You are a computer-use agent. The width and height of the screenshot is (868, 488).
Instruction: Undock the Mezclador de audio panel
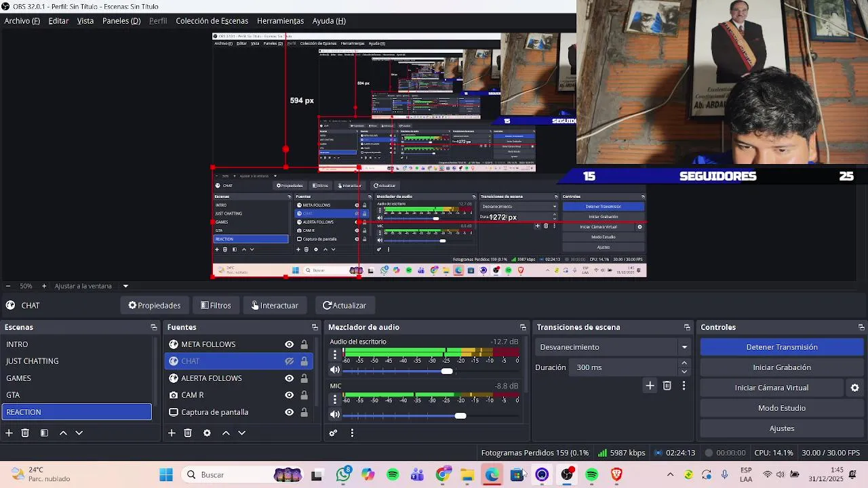pyautogui.click(x=523, y=327)
